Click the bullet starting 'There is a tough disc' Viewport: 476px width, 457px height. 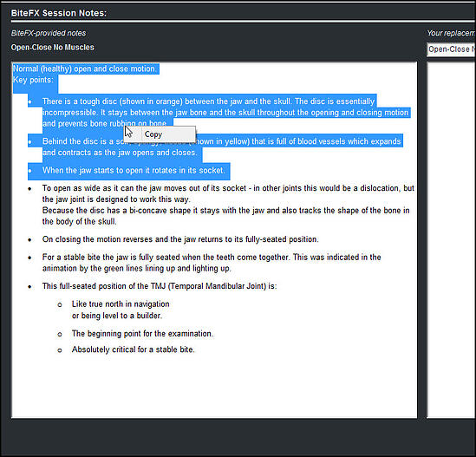(225, 113)
